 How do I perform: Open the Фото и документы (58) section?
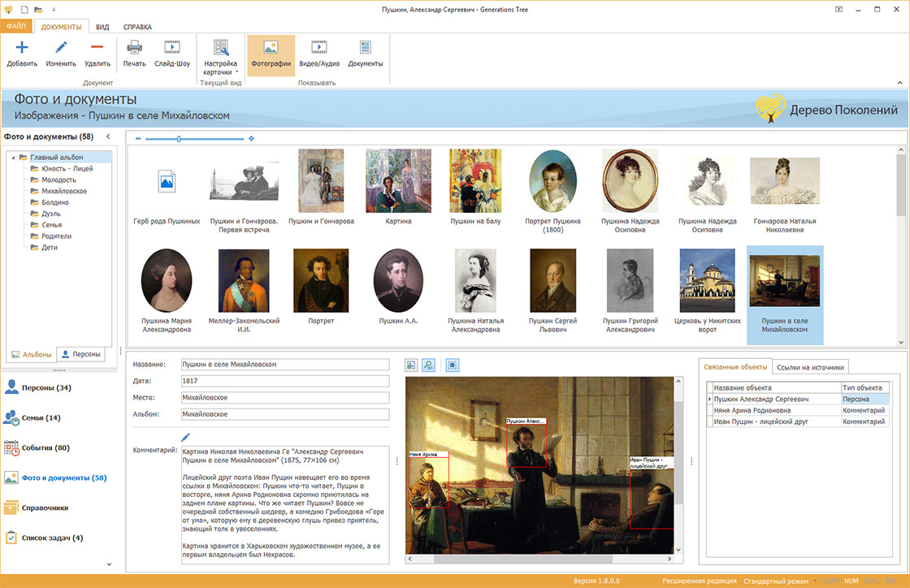tap(64, 478)
